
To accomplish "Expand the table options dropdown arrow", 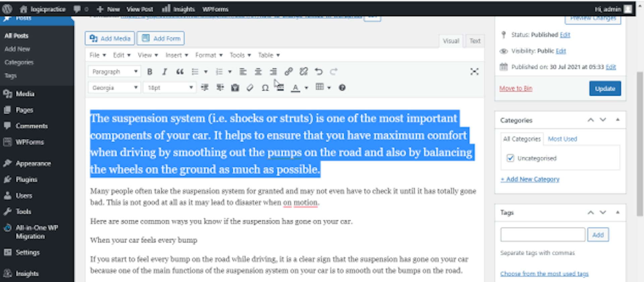I will [x=329, y=88].
